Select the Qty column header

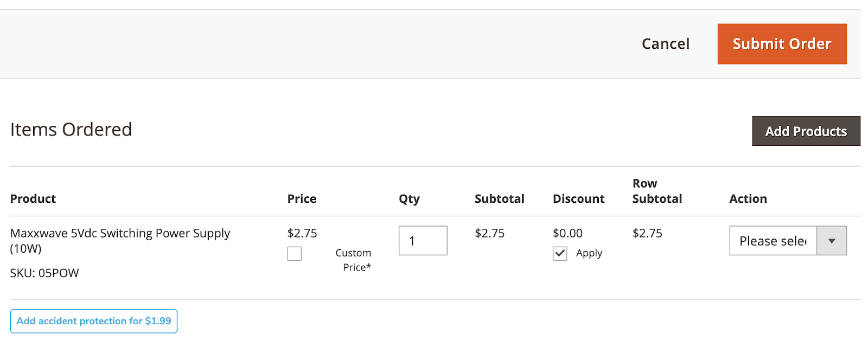[x=409, y=199]
